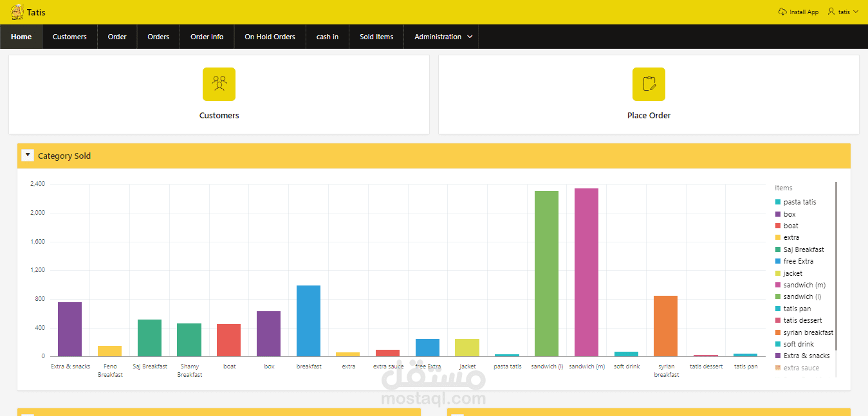Click the extra sauce bar

coord(387,353)
